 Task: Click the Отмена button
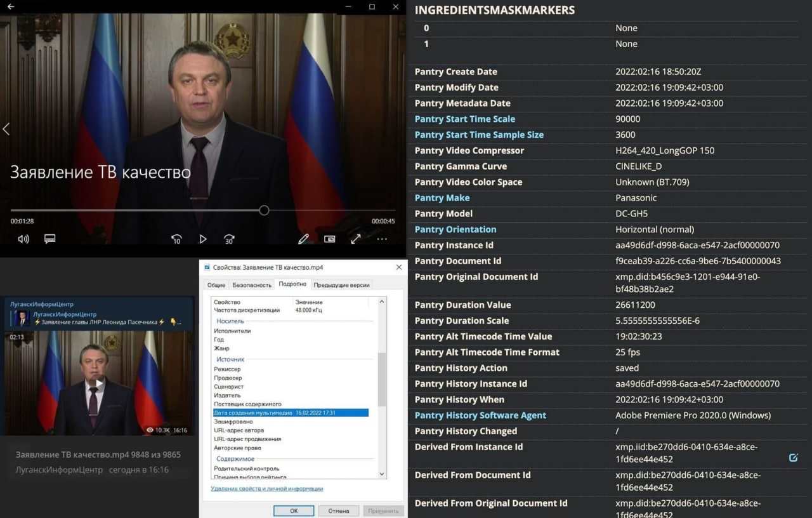[x=338, y=510]
